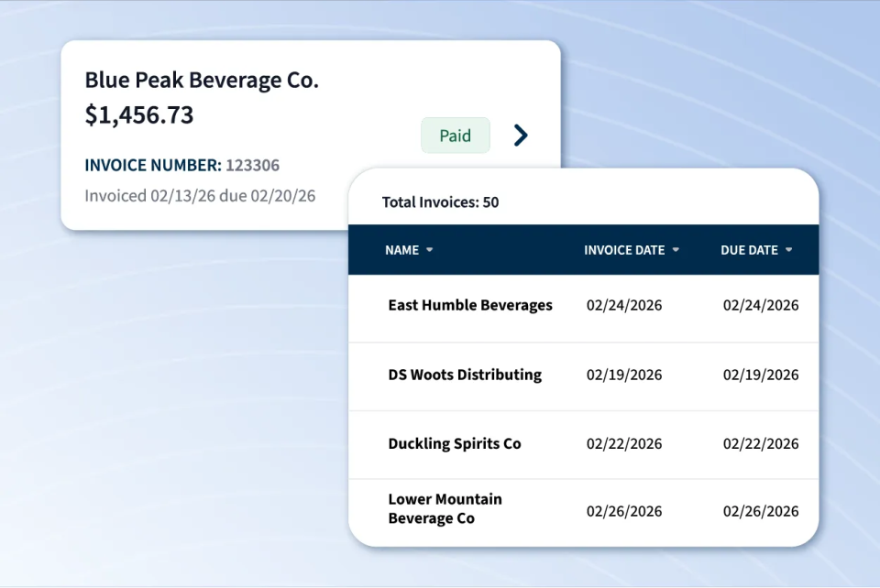The image size is (880, 588).
Task: Click Lower Mountain invoice date 02/26/2026
Action: pos(624,511)
